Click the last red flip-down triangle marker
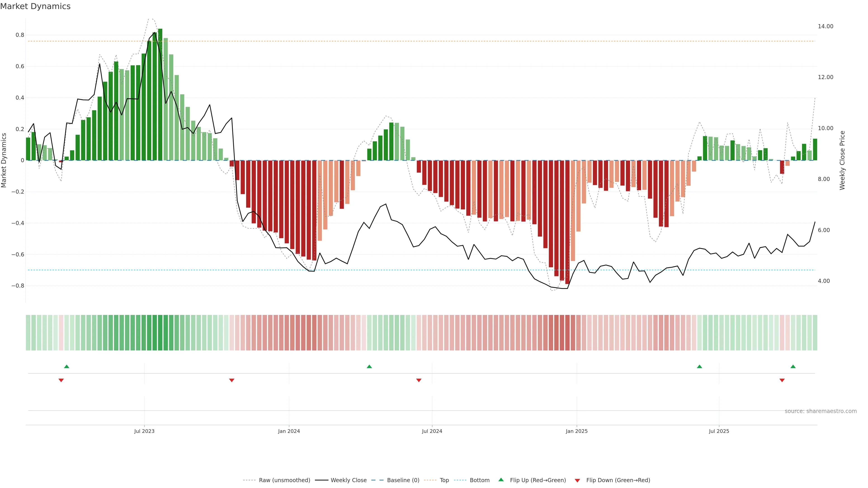The width and height of the screenshot is (868, 488). [782, 380]
